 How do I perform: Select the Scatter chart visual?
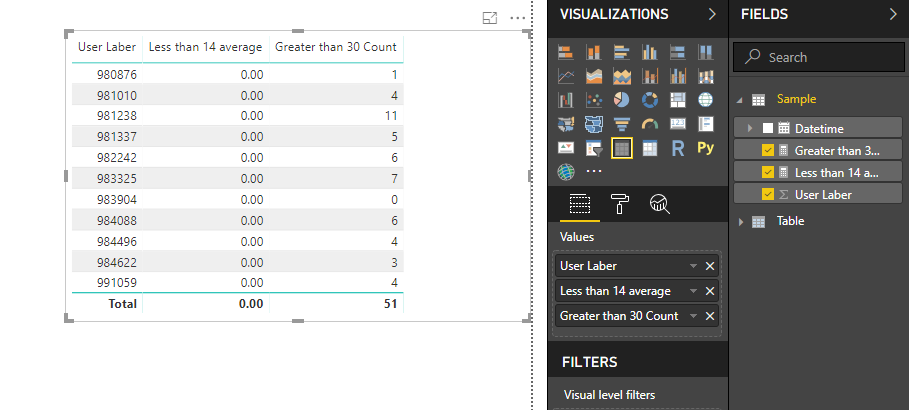pyautogui.click(x=594, y=100)
